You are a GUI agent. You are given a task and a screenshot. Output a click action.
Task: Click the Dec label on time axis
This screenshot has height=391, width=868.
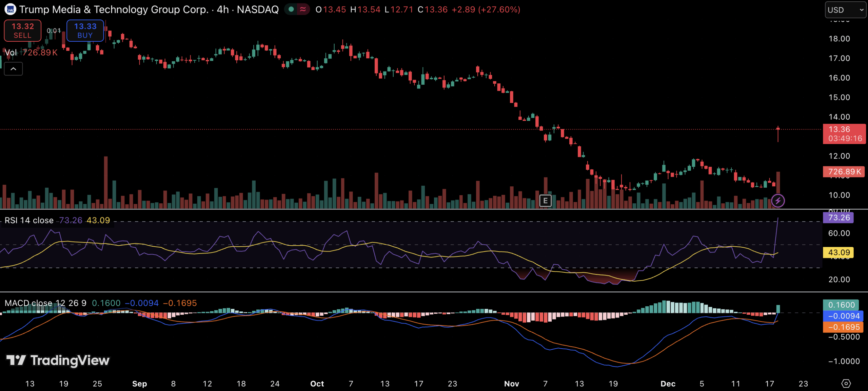coord(668,384)
